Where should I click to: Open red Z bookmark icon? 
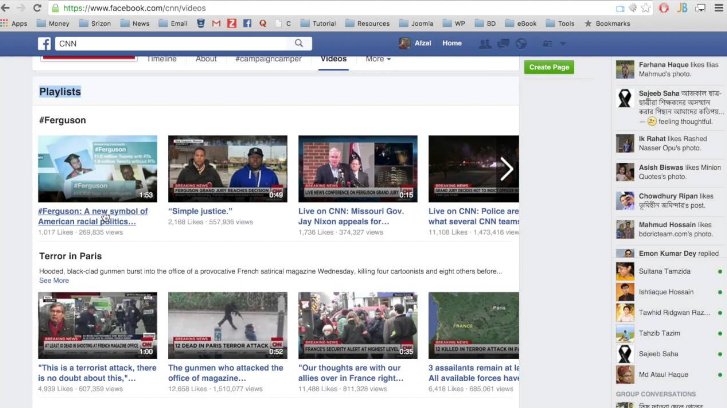tap(231, 23)
